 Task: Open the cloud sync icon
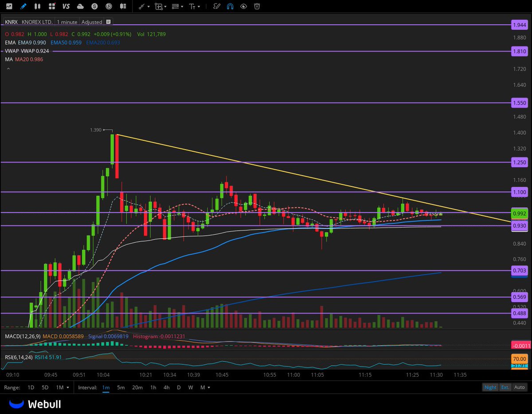click(x=80, y=6)
